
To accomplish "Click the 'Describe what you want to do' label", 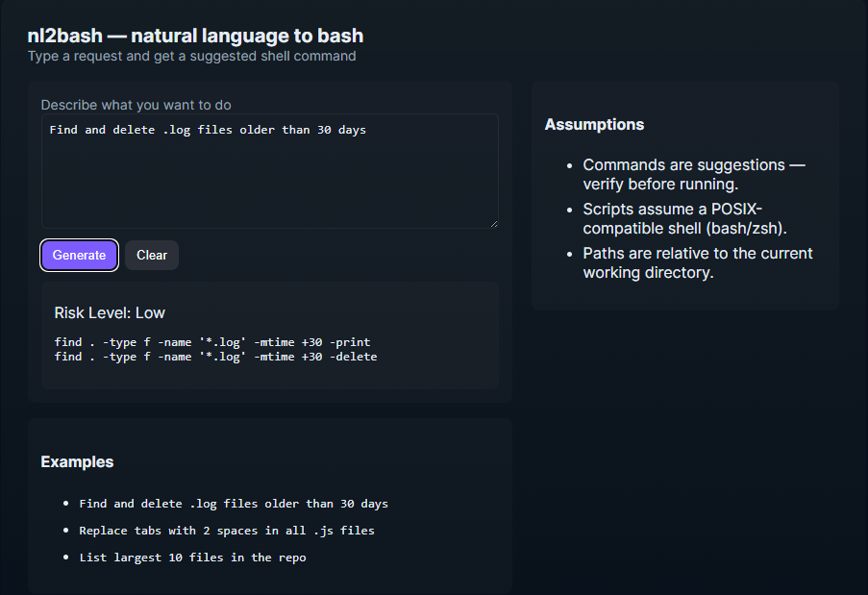I will [136, 105].
